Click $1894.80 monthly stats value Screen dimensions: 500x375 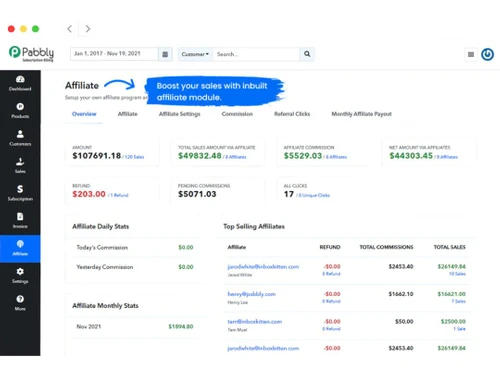click(x=181, y=327)
